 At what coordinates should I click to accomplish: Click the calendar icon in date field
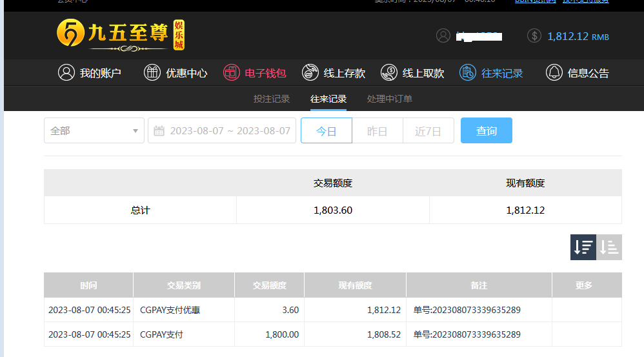tap(159, 130)
